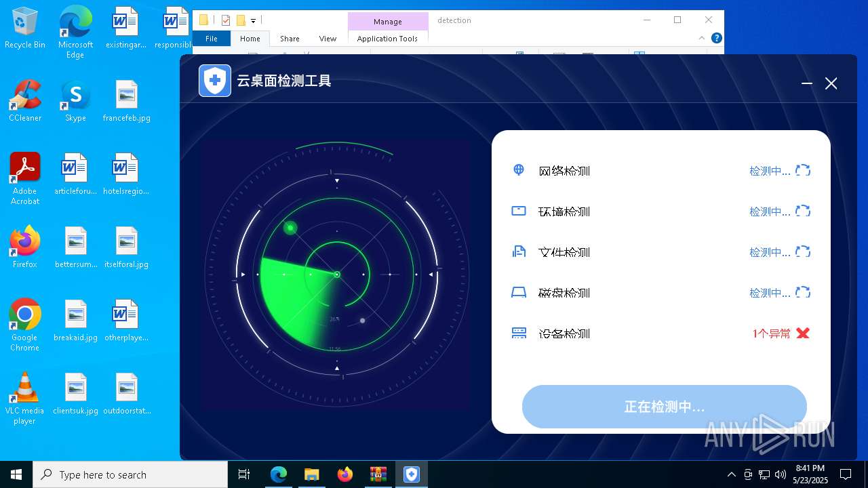This screenshot has height=488, width=868.
Task: Show hidden system tray icons
Action: click(731, 474)
